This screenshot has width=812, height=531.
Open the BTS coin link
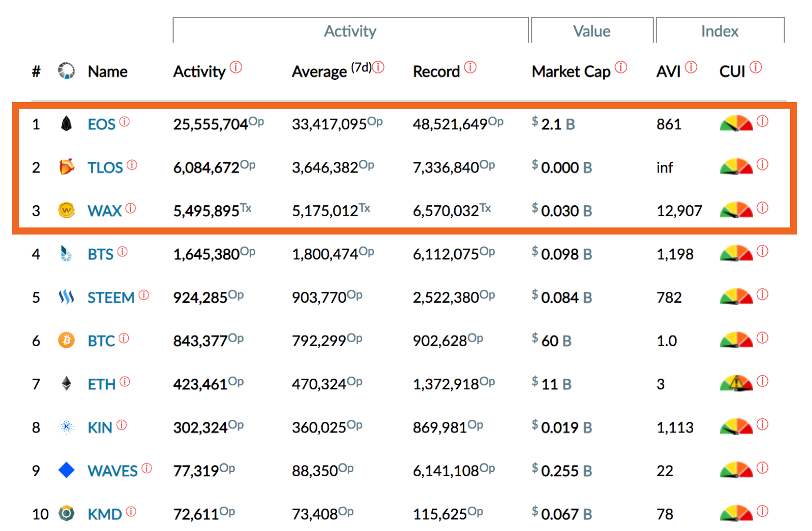pos(100,254)
